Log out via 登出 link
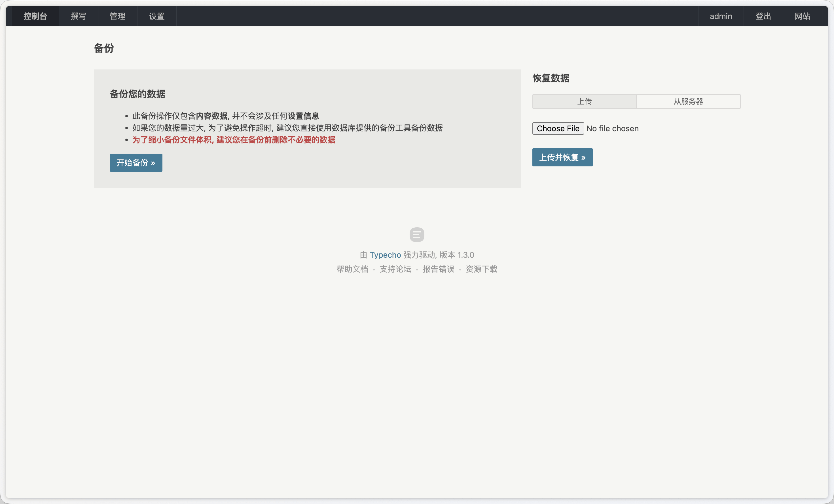The image size is (834, 504). 763,16
